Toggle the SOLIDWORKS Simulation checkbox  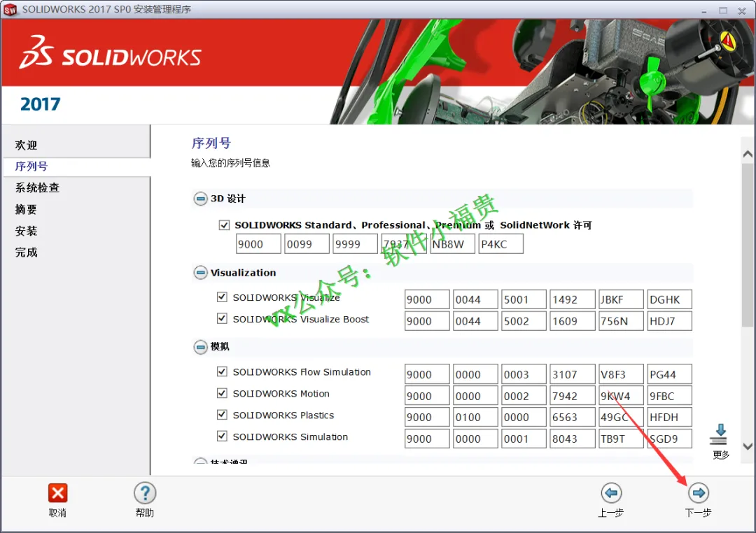[x=222, y=436]
